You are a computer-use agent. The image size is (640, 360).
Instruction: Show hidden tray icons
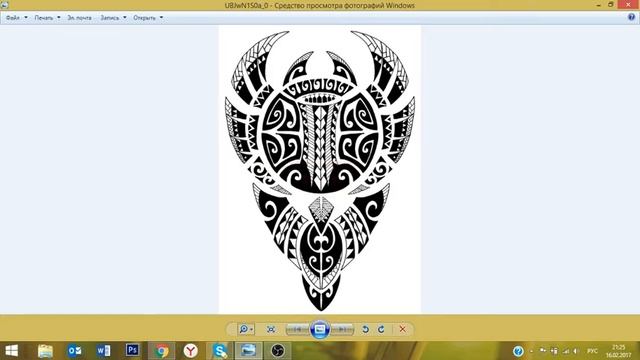(x=531, y=351)
